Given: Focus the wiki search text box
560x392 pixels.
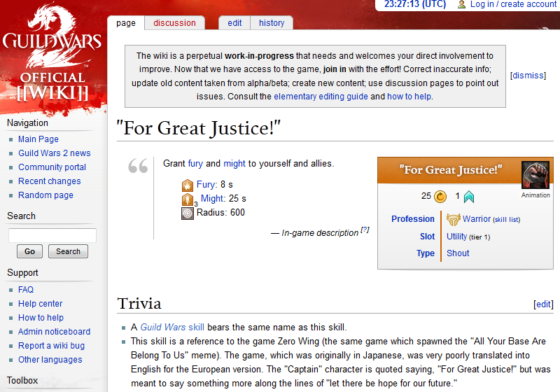Looking at the screenshot, I should [x=52, y=235].
